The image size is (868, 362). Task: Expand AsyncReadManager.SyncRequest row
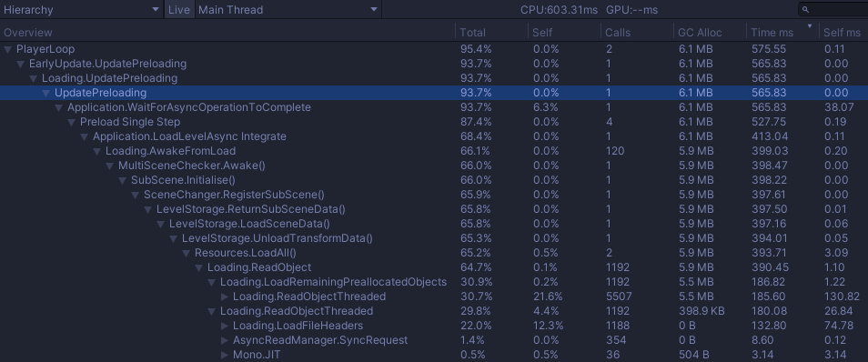[x=224, y=340]
